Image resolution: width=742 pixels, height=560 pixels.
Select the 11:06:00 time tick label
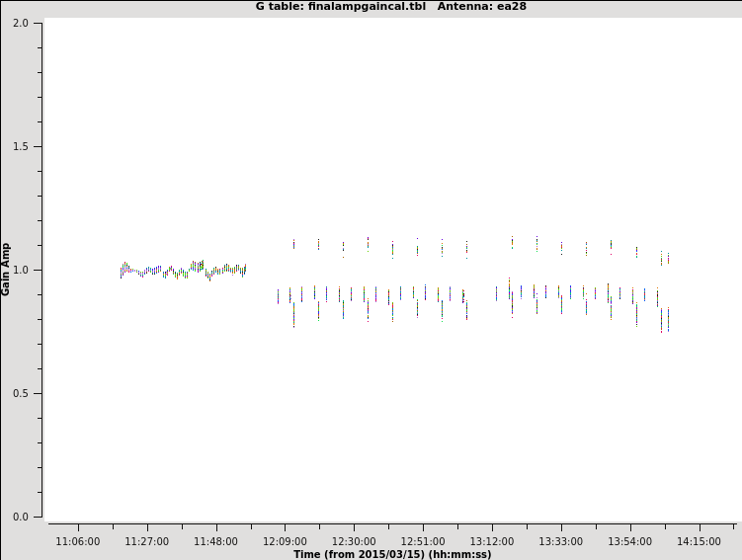[x=78, y=541]
